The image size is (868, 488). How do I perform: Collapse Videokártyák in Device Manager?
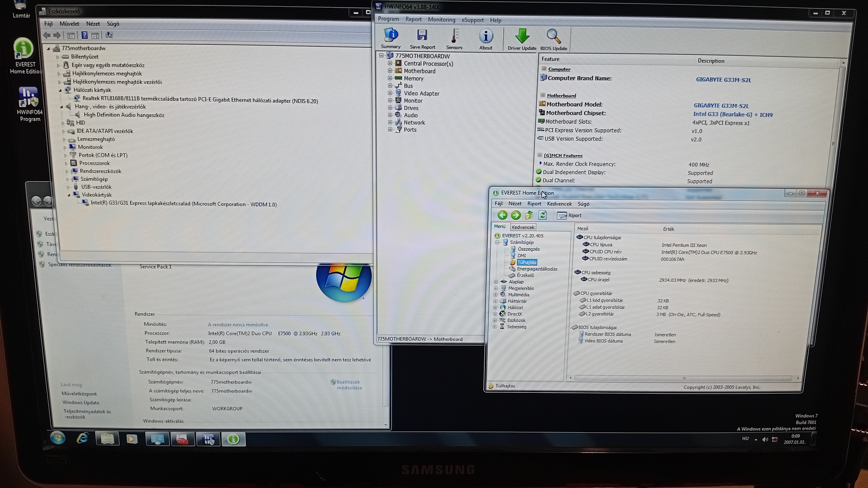tap(69, 195)
